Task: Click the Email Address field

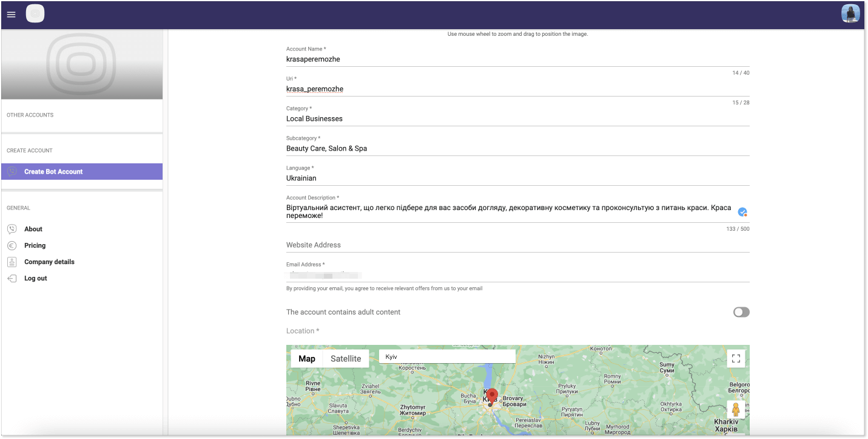Action: click(517, 275)
